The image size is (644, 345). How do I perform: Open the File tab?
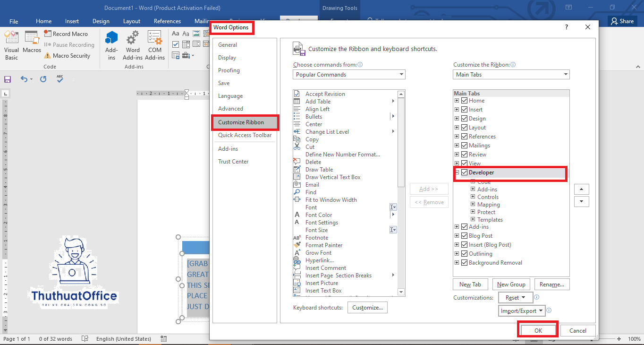coord(14,21)
